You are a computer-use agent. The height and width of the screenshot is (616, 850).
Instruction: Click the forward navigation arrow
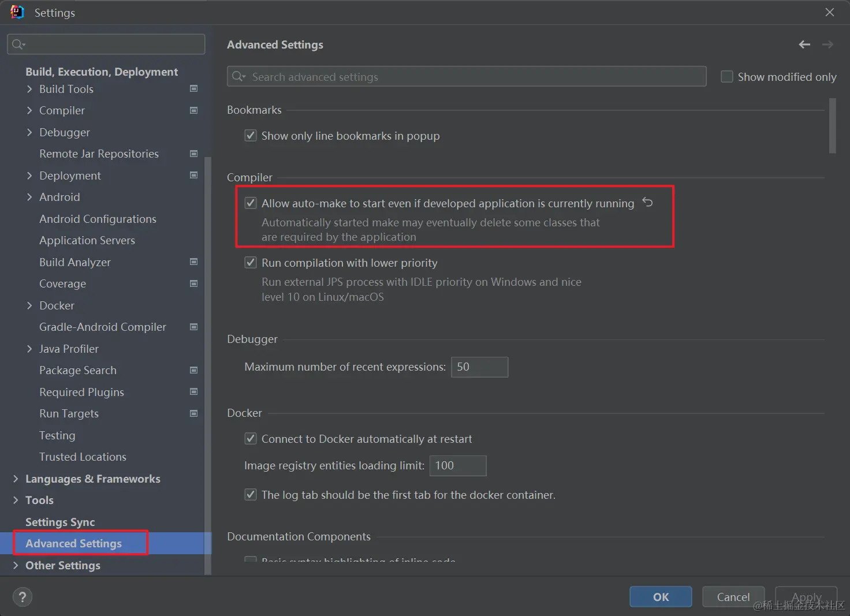tap(827, 44)
